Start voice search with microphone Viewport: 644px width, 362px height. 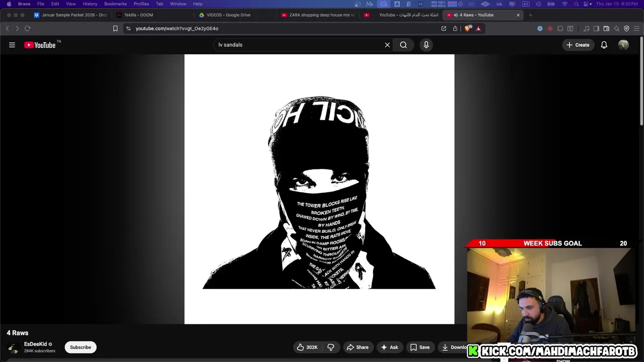click(426, 45)
